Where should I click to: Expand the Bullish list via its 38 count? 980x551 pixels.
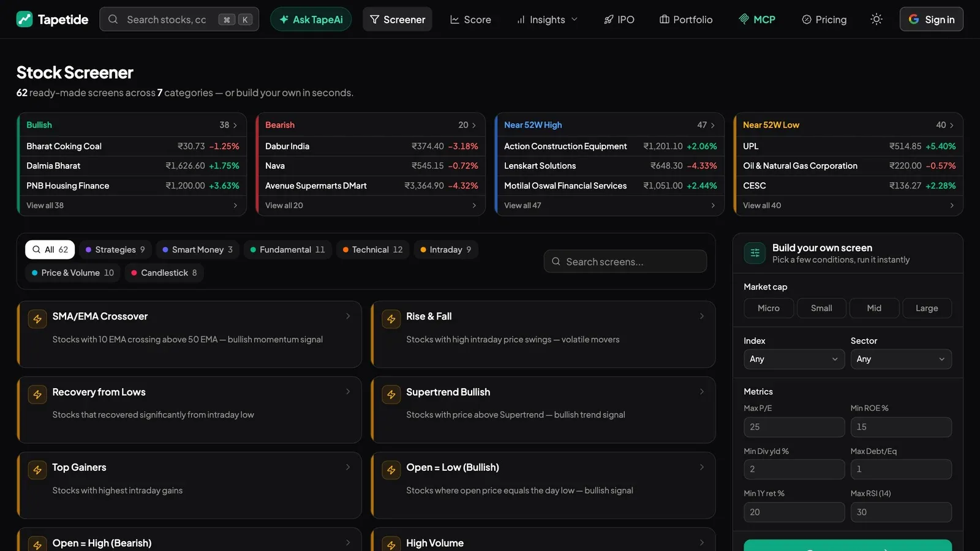(228, 125)
